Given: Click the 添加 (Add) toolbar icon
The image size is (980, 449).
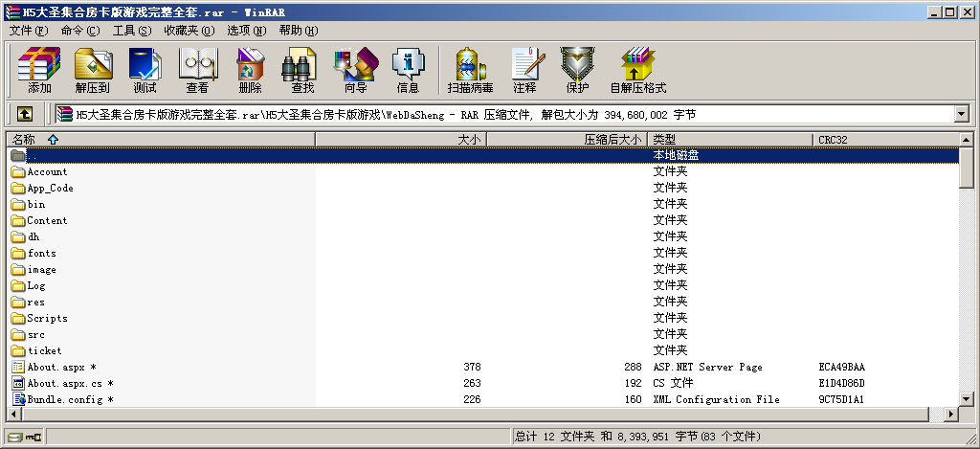Looking at the screenshot, I should point(39,71).
